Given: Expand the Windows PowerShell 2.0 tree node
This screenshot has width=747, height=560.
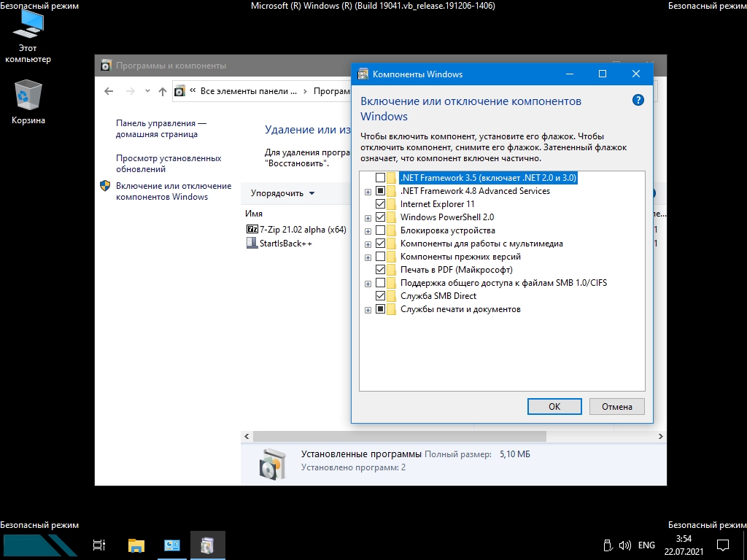Looking at the screenshot, I should pyautogui.click(x=368, y=217).
